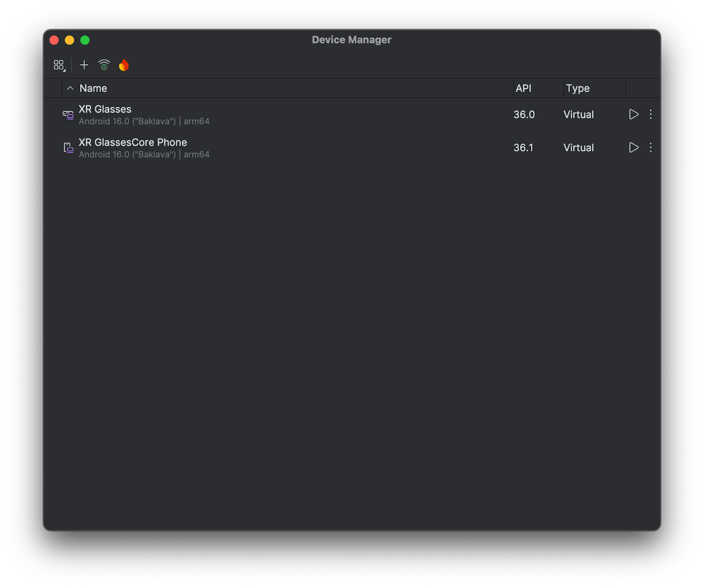
Task: Select the pair devices over Wi-Fi icon
Action: pos(104,65)
